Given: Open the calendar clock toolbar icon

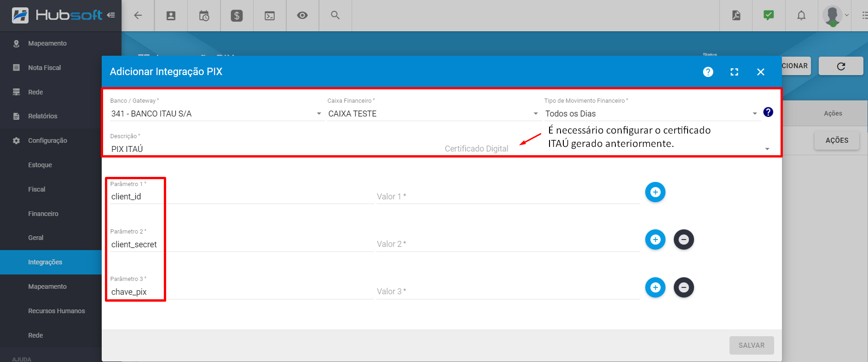Looking at the screenshot, I should (204, 16).
